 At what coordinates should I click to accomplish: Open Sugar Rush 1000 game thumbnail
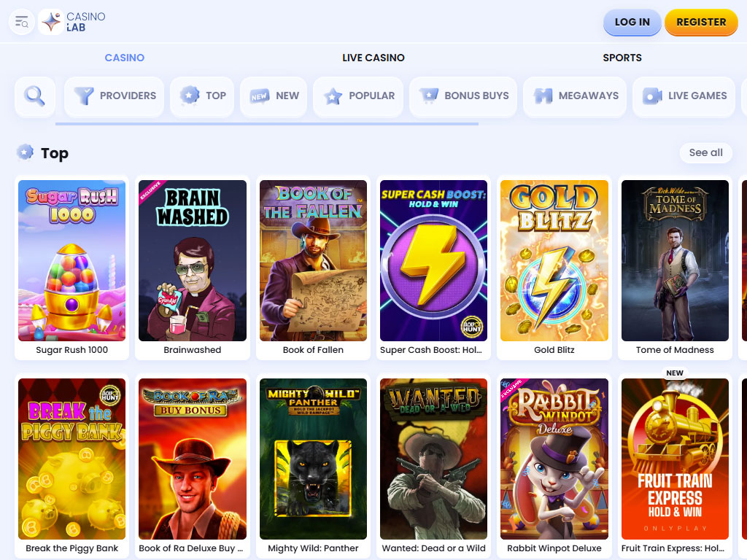(x=72, y=260)
